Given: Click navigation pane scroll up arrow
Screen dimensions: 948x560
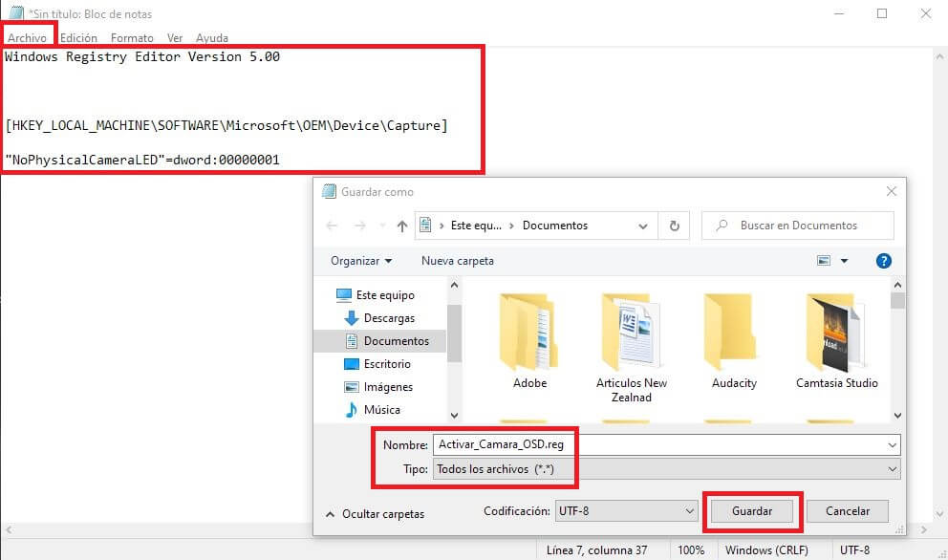Looking at the screenshot, I should tap(455, 285).
